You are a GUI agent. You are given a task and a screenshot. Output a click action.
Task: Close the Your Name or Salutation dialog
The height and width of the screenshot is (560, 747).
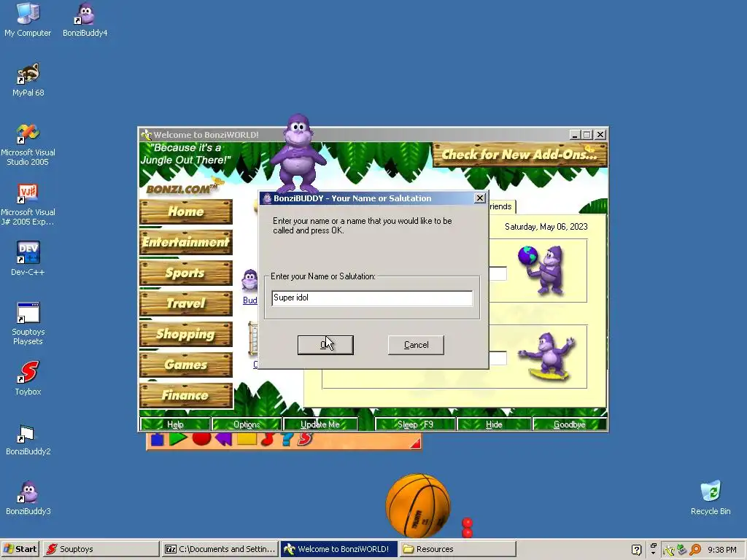click(480, 198)
